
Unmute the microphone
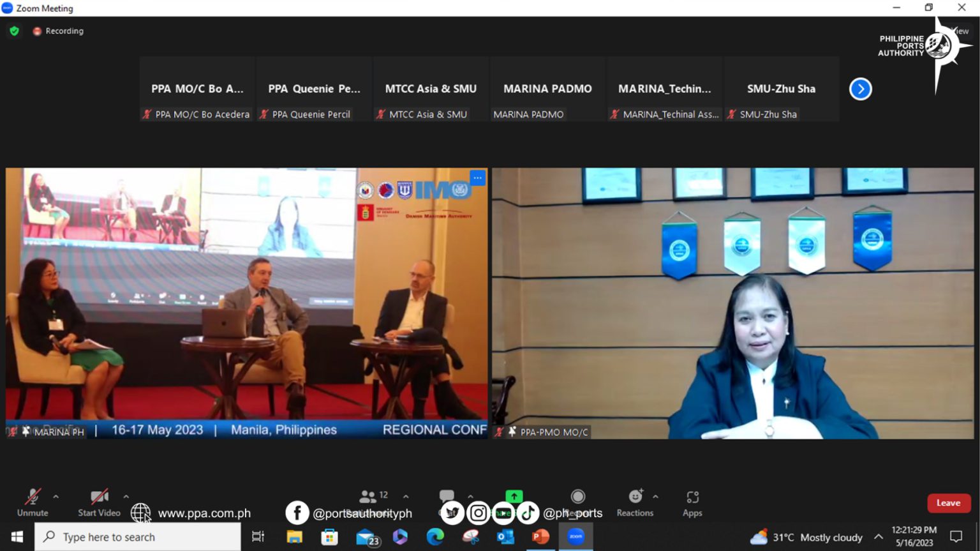pos(33,502)
